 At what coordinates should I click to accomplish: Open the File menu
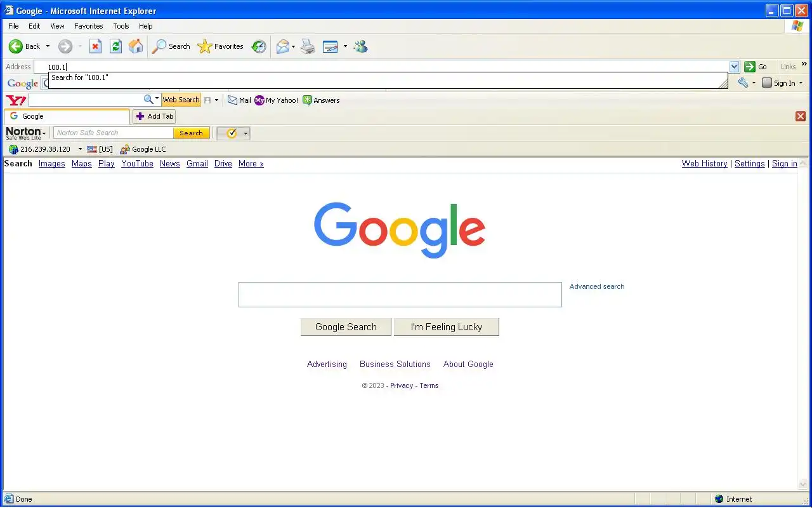click(13, 26)
